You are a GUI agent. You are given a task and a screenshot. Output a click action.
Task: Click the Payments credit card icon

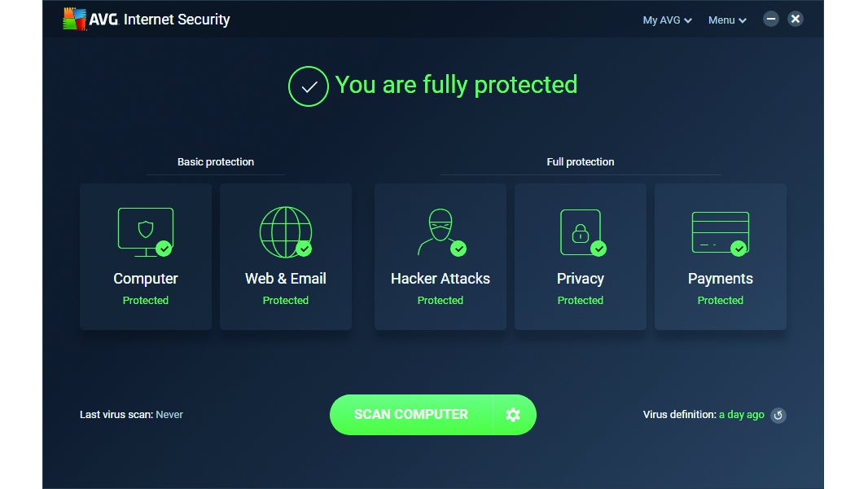coord(720,231)
